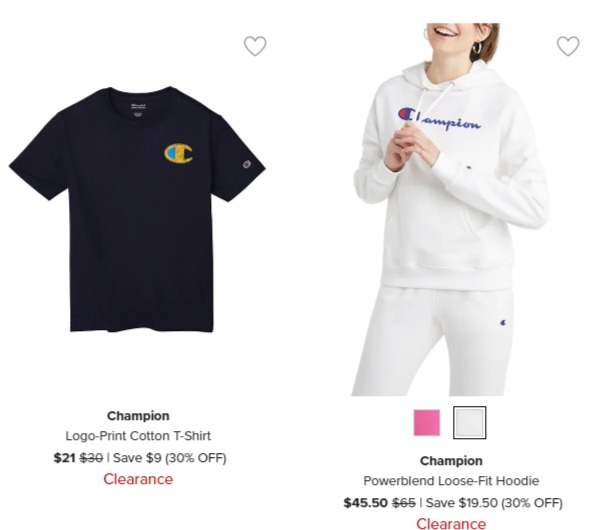Viewport: 606px width, 530px height.
Task: Click the red Clearance label under hoodie
Action: (x=451, y=524)
